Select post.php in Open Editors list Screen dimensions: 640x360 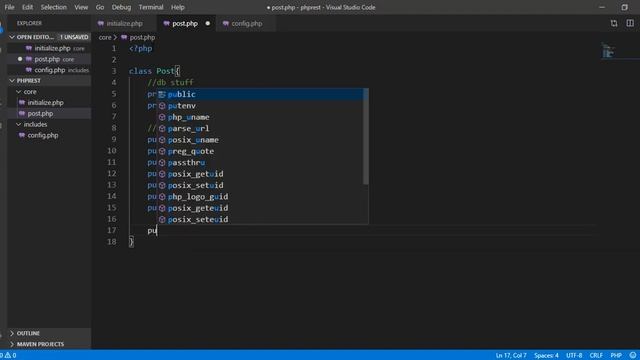(x=49, y=59)
